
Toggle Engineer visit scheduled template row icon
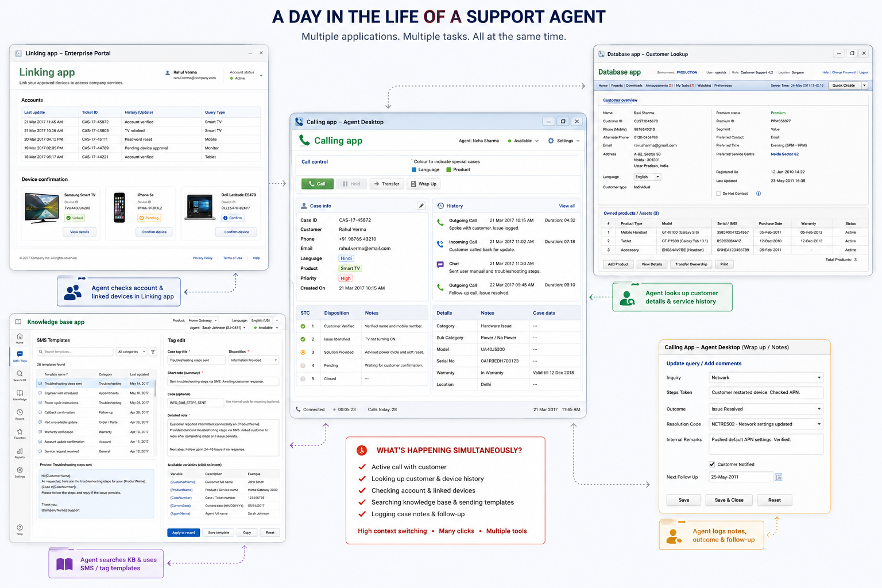pyautogui.click(x=40, y=393)
